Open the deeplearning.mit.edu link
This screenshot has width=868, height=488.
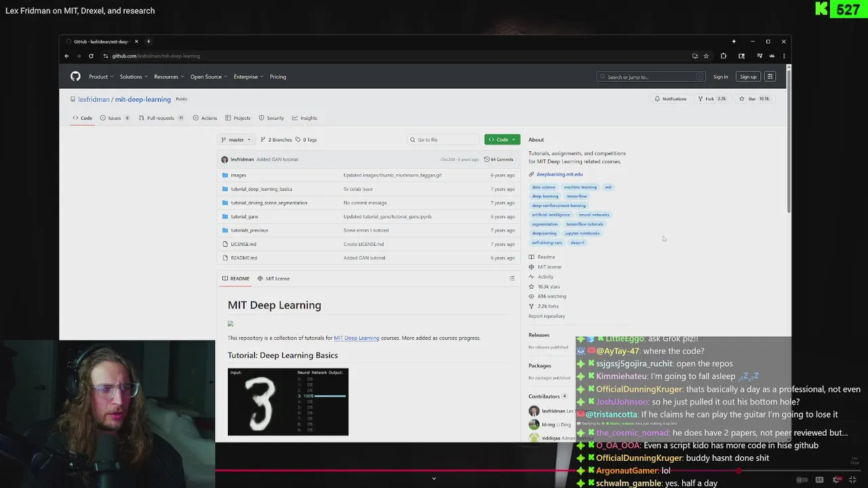pos(559,174)
